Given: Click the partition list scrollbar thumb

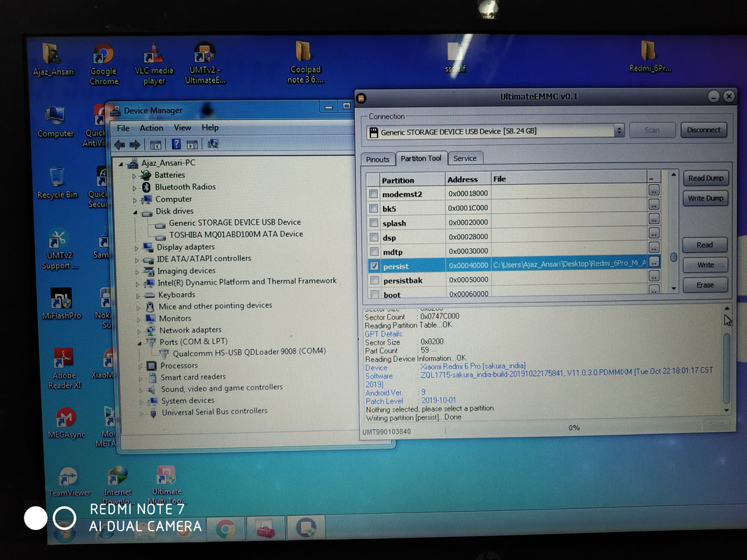Looking at the screenshot, I should pos(673,257).
